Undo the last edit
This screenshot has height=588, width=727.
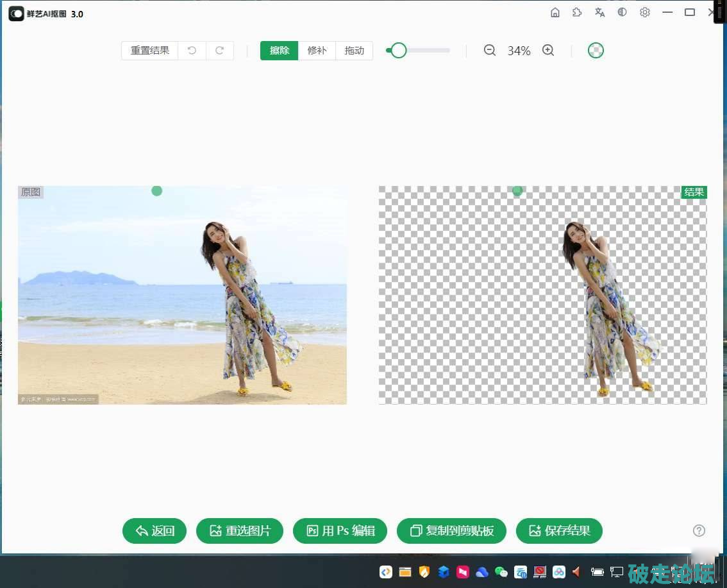pos(192,51)
